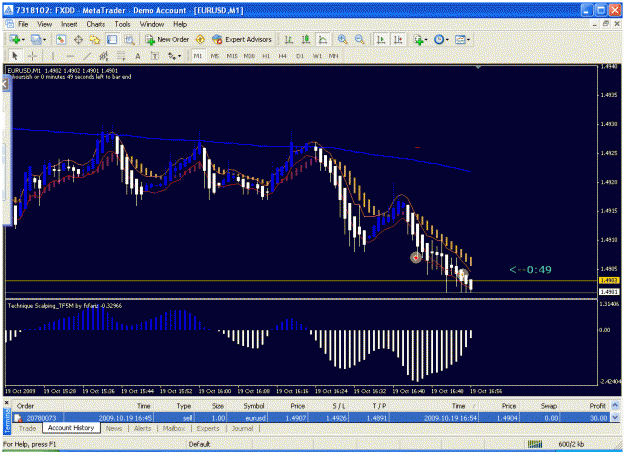Open the View menu
Image resolution: width=625 pixels, height=452 pixels.
pos(45,24)
